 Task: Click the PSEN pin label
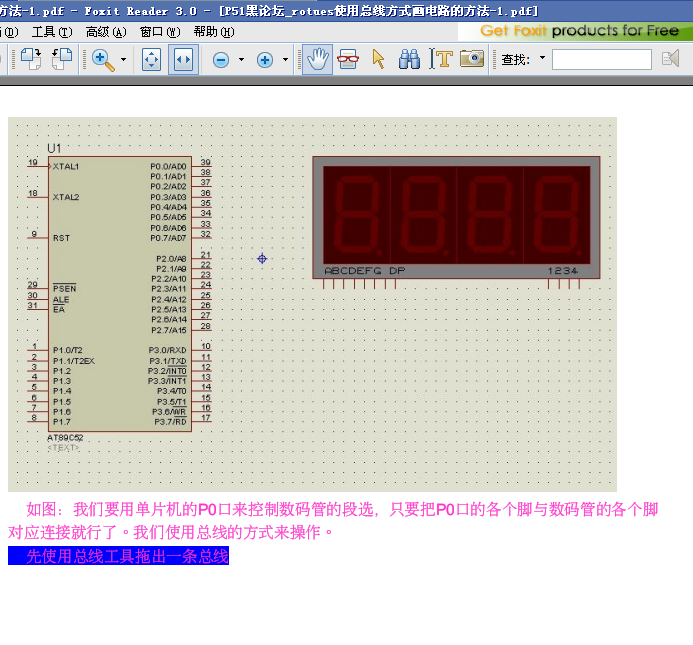pos(65,288)
